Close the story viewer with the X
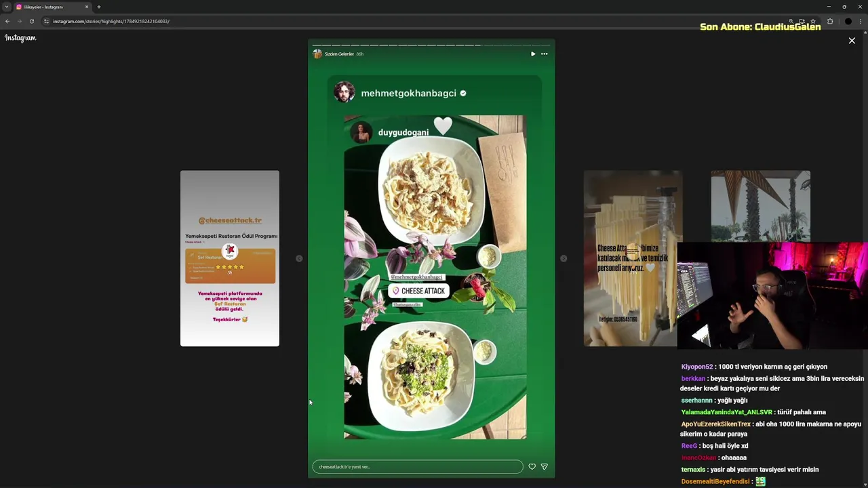868x488 pixels. 852,41
